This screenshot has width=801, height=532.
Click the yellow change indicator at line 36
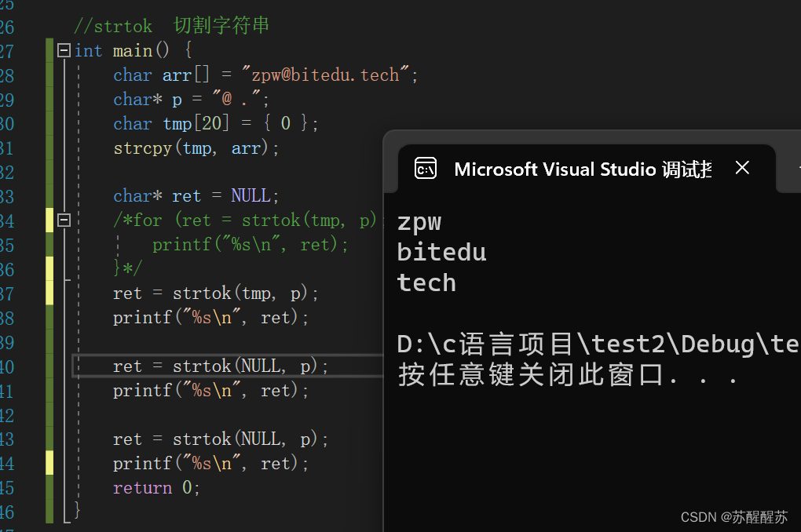49,268
